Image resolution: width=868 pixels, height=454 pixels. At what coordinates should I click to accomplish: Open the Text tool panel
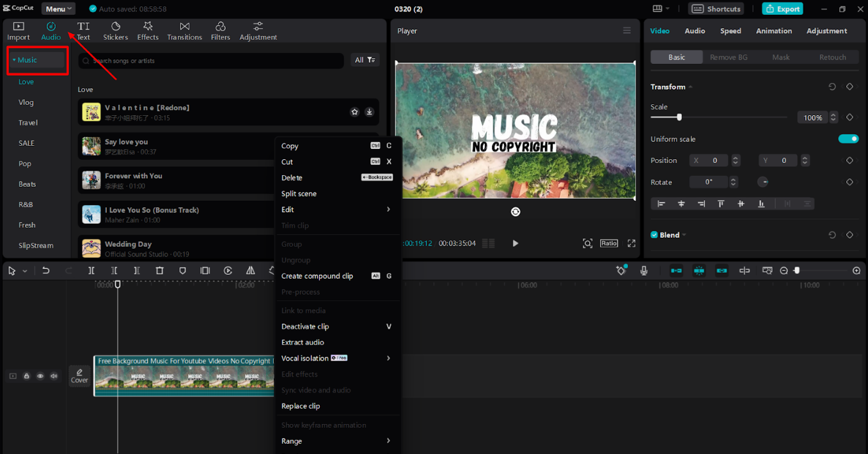[x=83, y=31]
